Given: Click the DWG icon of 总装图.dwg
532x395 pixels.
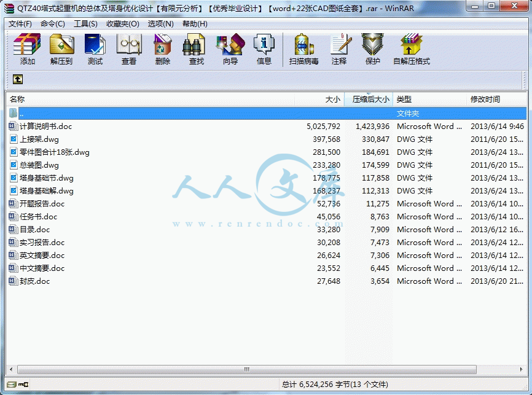Looking at the screenshot, I should (14, 165).
